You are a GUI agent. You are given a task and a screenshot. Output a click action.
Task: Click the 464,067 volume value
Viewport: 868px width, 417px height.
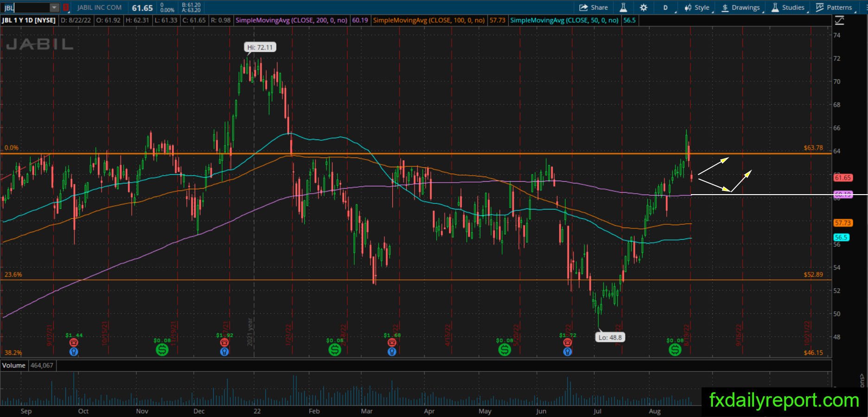point(42,366)
